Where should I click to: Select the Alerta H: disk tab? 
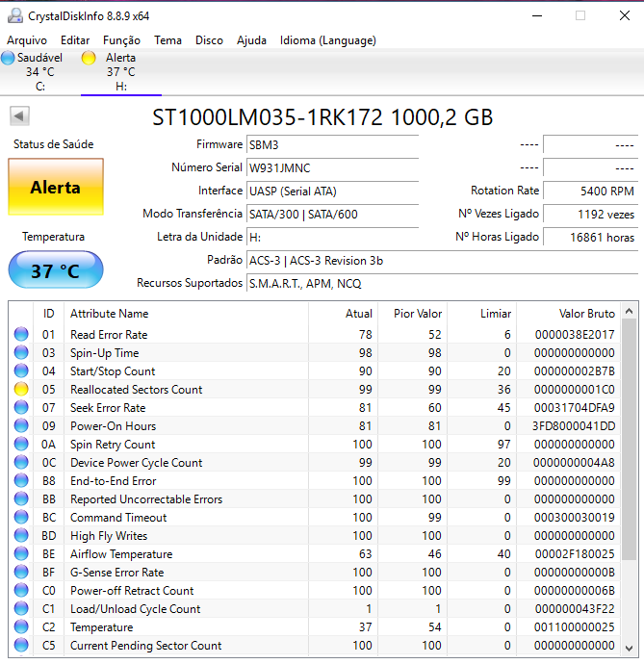click(x=121, y=71)
